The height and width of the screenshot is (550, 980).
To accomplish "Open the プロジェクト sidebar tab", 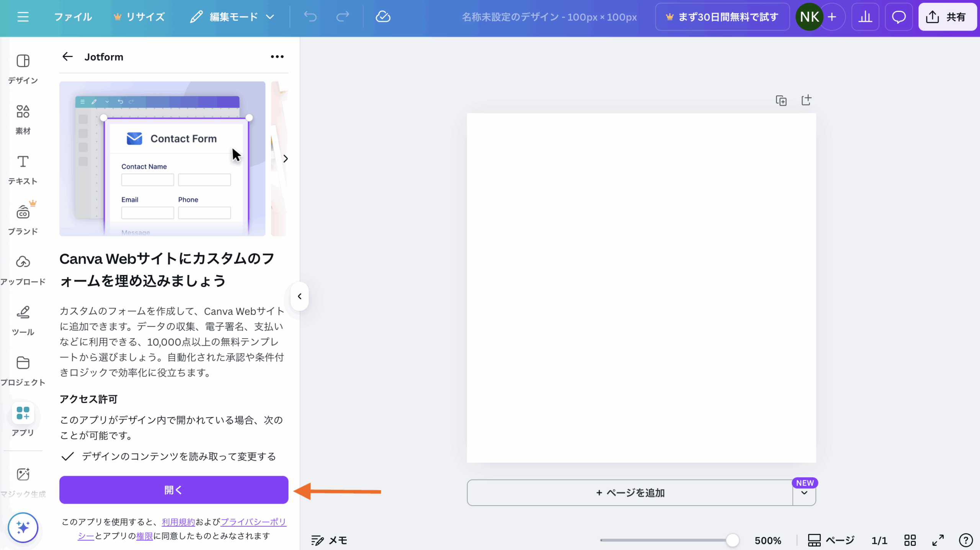I will coord(23,371).
